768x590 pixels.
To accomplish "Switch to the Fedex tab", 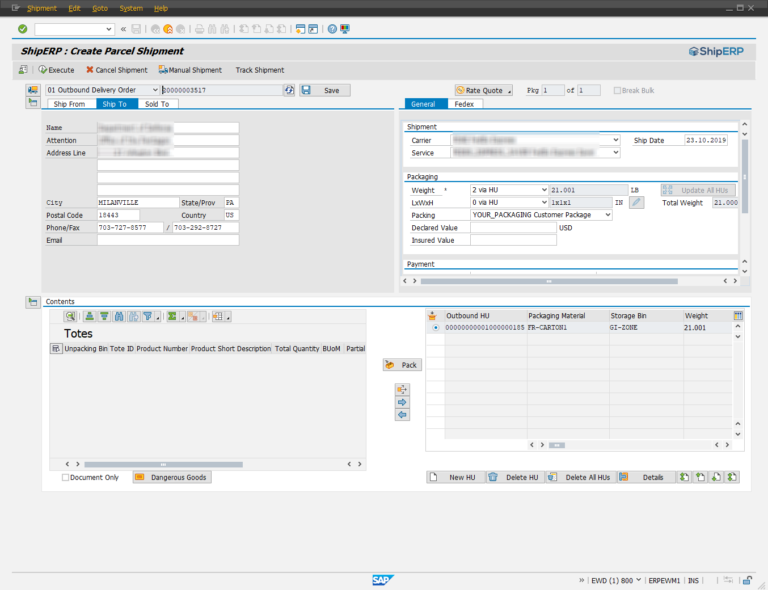I will (464, 104).
